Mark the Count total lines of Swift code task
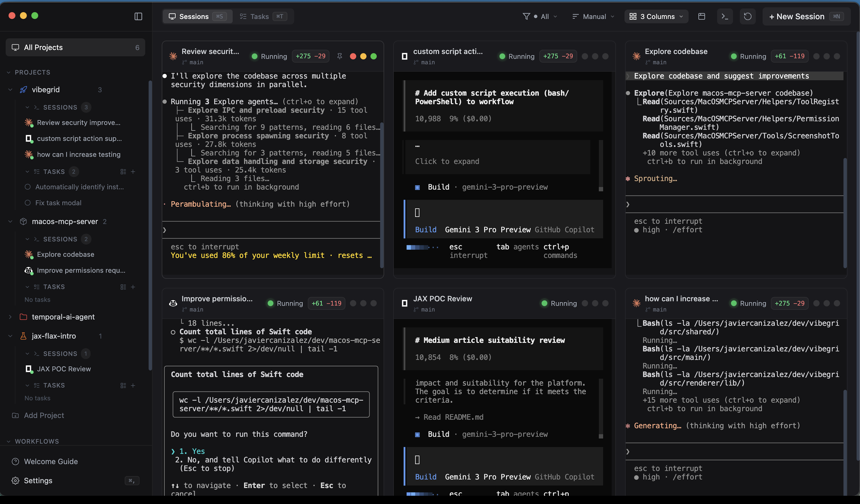The height and width of the screenshot is (504, 860). [x=173, y=332]
